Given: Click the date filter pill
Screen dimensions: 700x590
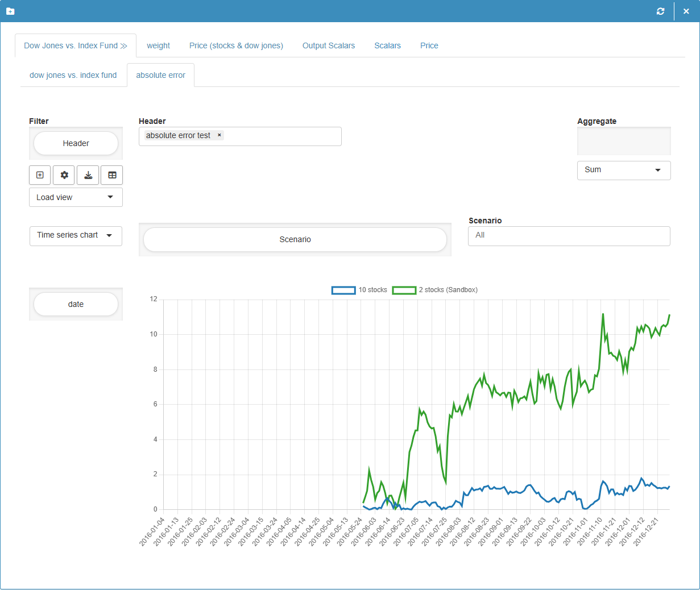Looking at the screenshot, I should [x=76, y=304].
